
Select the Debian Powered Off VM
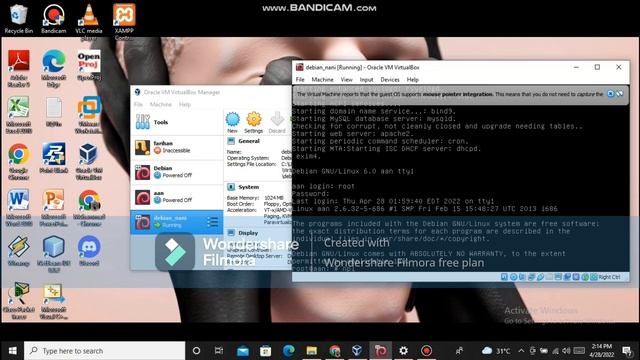click(177, 172)
